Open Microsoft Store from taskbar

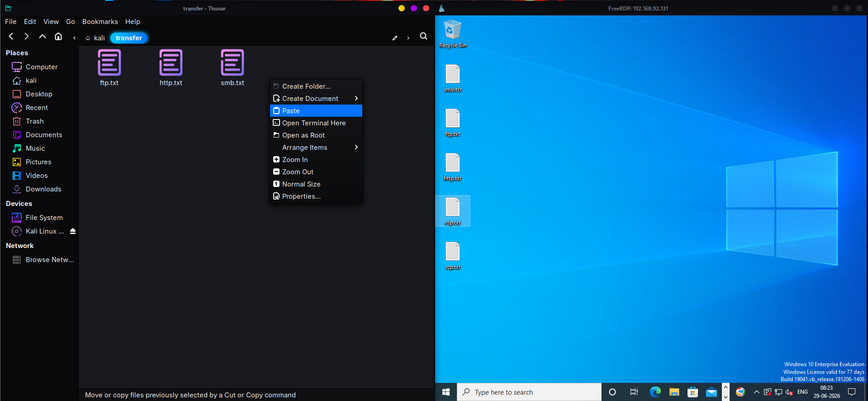pyautogui.click(x=693, y=392)
